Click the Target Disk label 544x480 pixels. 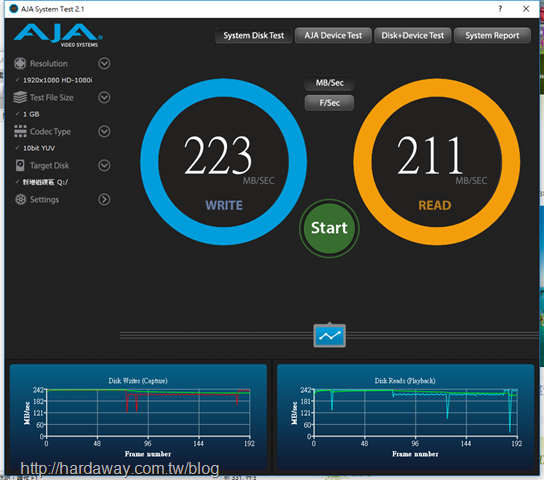pyautogui.click(x=50, y=165)
